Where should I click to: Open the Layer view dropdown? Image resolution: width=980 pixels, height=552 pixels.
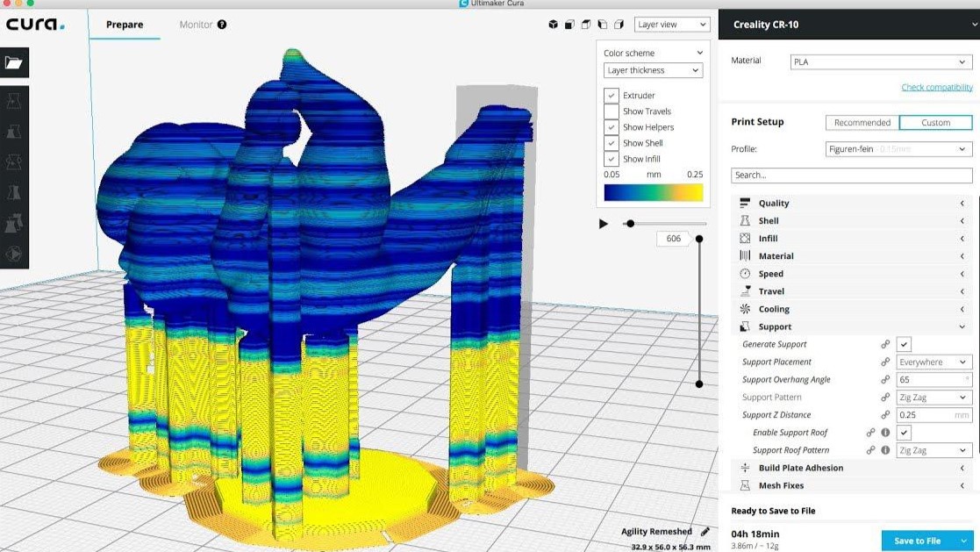(x=671, y=25)
